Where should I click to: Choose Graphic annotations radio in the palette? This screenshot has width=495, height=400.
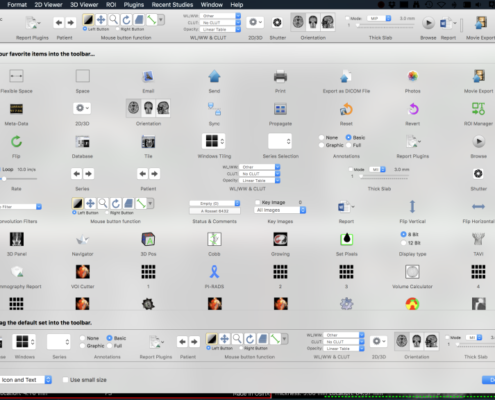pyautogui.click(x=322, y=145)
